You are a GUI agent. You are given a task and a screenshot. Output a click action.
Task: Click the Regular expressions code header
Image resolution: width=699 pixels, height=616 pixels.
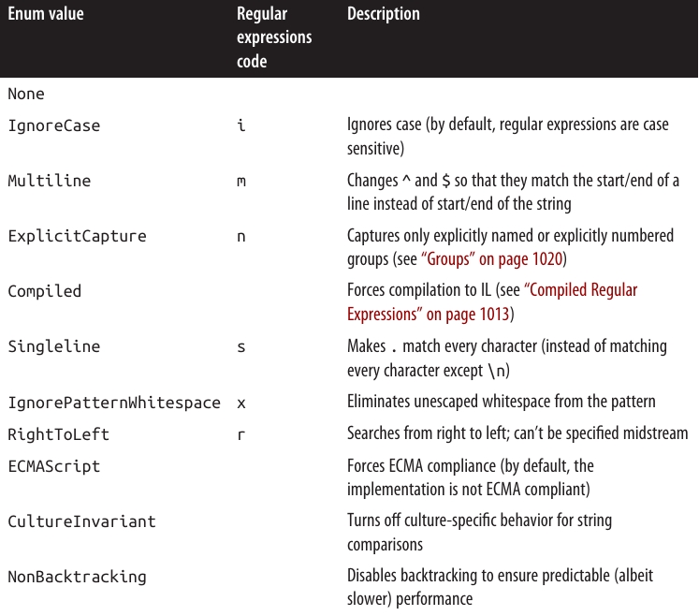point(273,37)
